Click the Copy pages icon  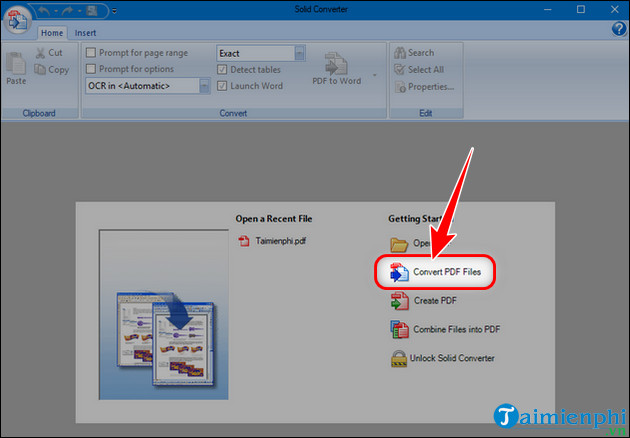click(x=40, y=70)
